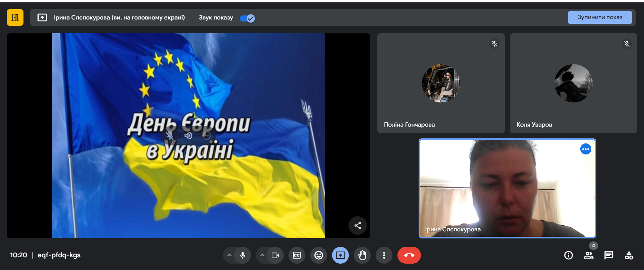Click the raise hand icon
The image size is (644, 270).
click(362, 255)
